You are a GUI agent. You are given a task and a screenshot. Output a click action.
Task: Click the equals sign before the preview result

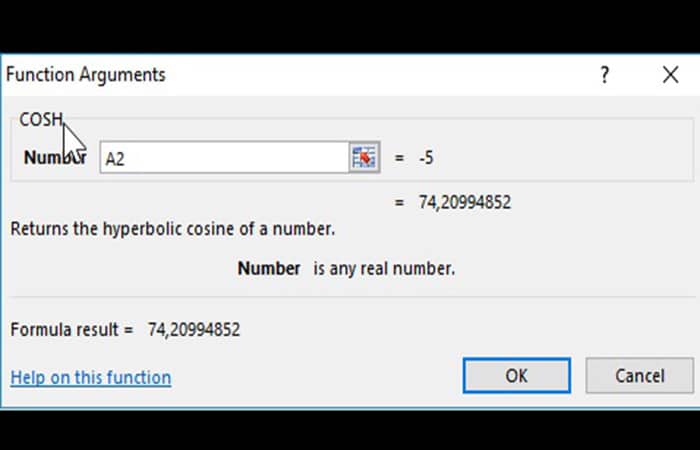point(399,202)
